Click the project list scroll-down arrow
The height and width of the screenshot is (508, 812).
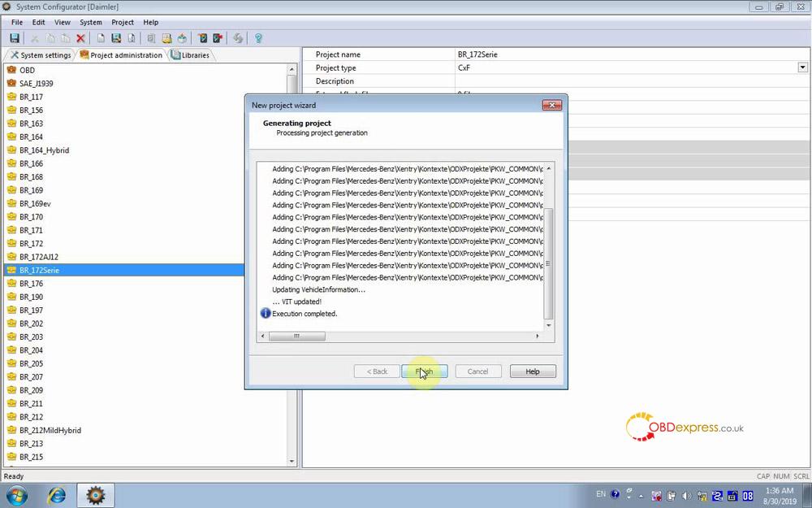[292, 462]
